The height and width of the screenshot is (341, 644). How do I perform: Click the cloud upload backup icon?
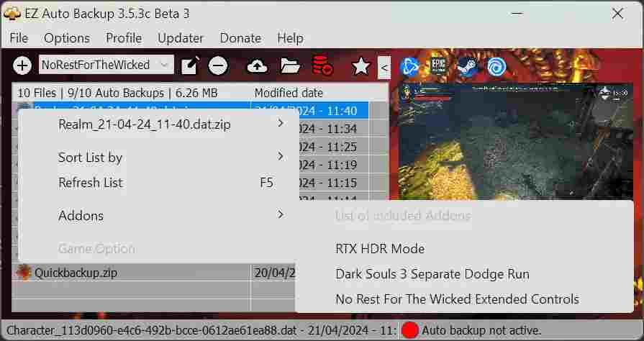click(x=257, y=65)
